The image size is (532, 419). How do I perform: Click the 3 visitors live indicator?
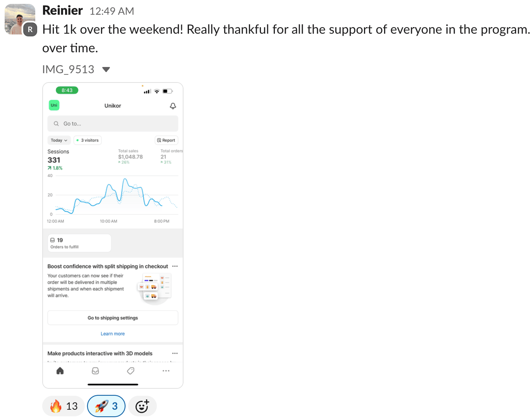point(88,141)
